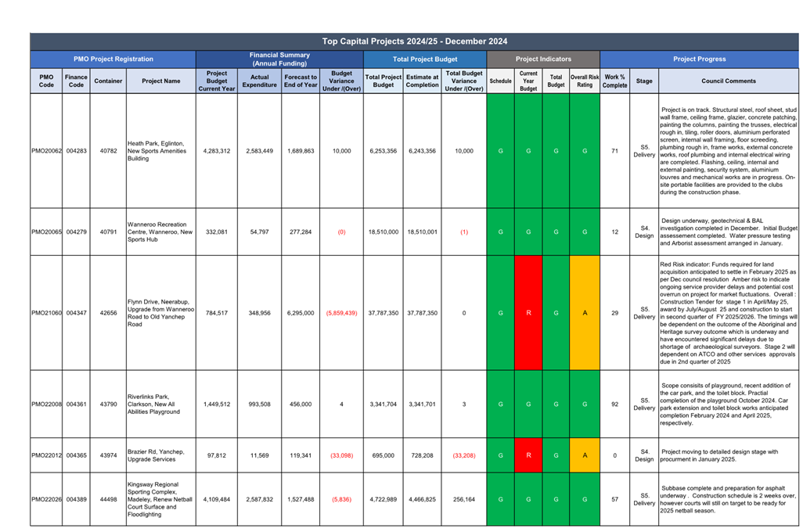Select the Riverlinks Park project name cell
Screen dimensions: 803x532
pyautogui.click(x=160, y=404)
